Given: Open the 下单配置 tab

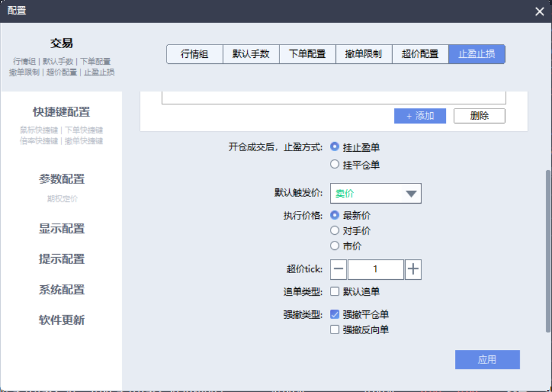Looking at the screenshot, I should [307, 54].
